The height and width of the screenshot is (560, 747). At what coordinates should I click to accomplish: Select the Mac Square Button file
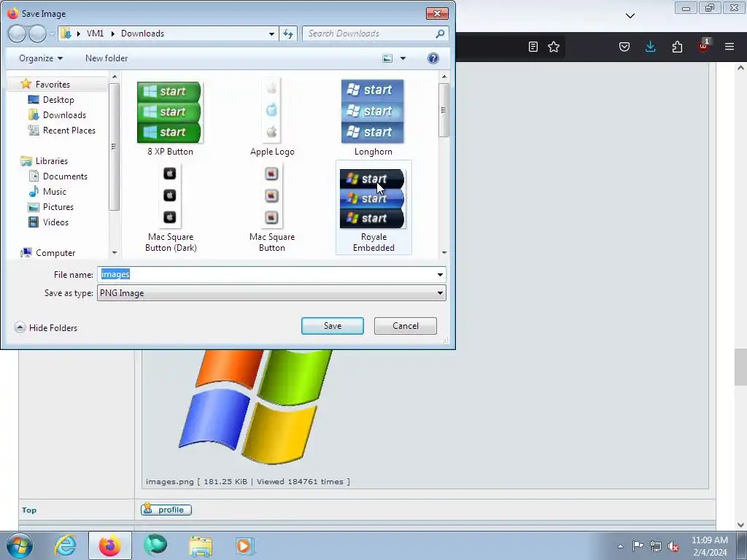tap(271, 208)
